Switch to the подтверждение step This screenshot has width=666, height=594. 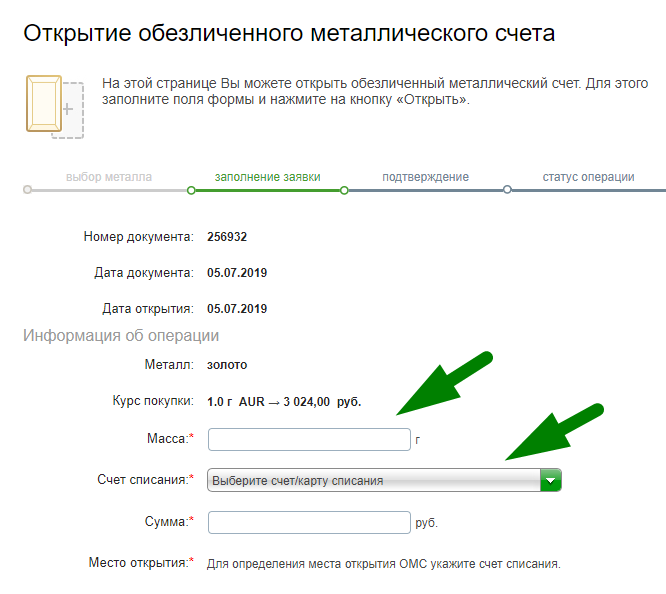(425, 177)
